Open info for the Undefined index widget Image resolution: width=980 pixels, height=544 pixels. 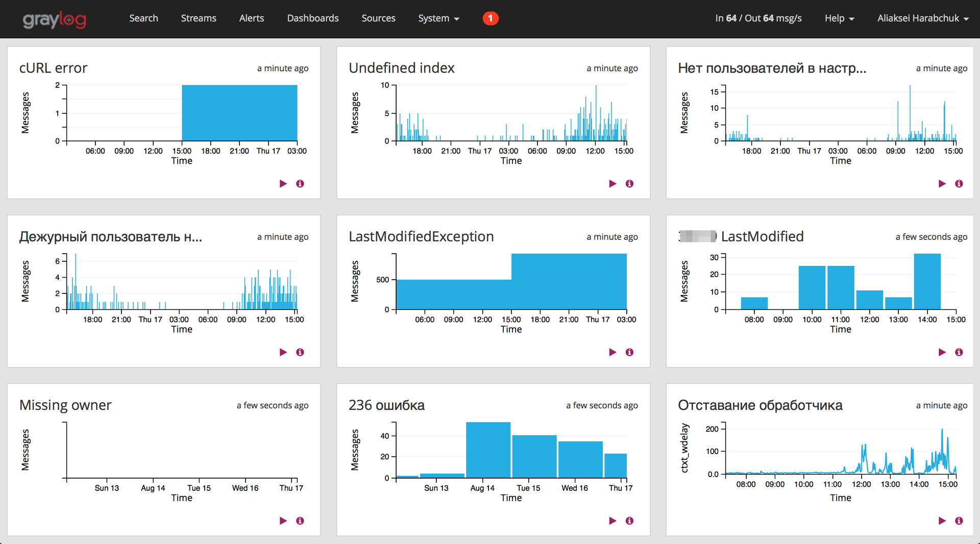pos(629,184)
